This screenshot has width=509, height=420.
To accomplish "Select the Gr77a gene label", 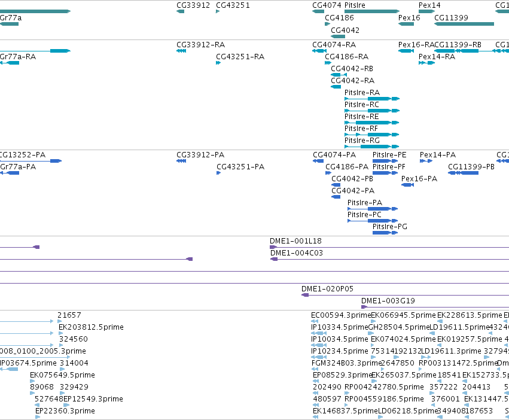I will click(x=10, y=18).
